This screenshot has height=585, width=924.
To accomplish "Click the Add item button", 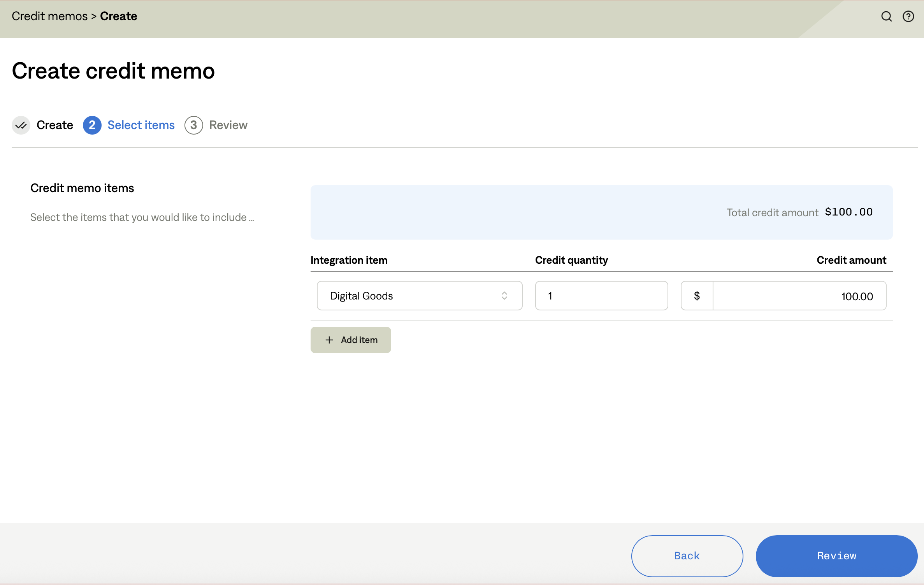I will [x=351, y=340].
